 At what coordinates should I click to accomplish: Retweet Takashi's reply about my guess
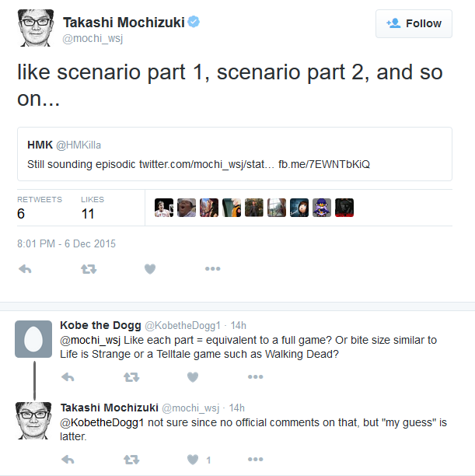pyautogui.click(x=131, y=460)
